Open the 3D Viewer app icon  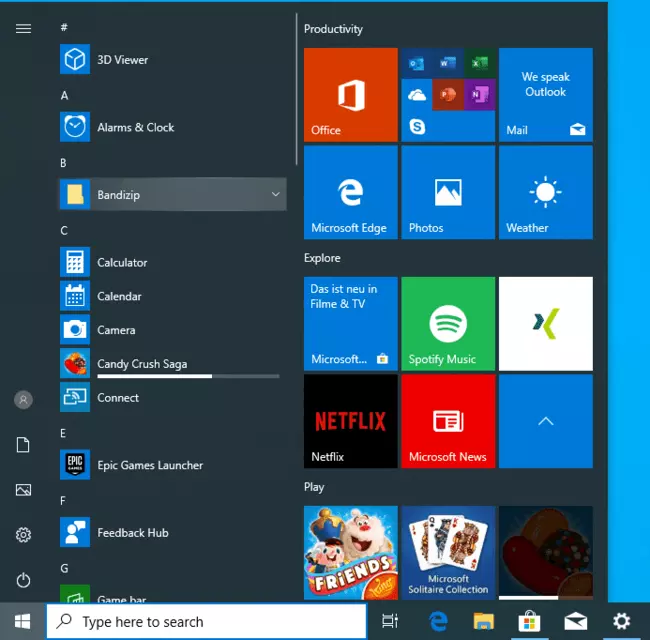[75, 60]
